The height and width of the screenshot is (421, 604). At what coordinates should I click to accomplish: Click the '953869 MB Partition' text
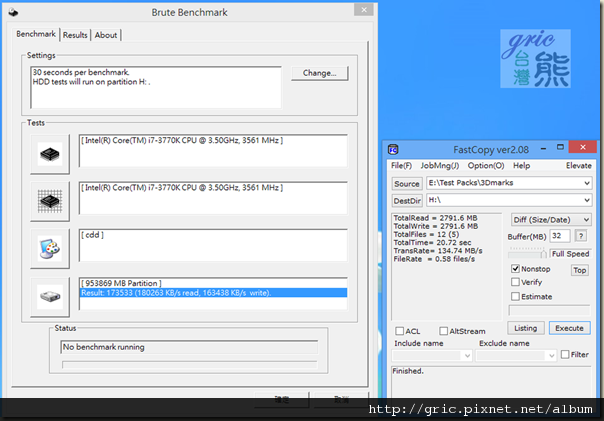click(121, 283)
